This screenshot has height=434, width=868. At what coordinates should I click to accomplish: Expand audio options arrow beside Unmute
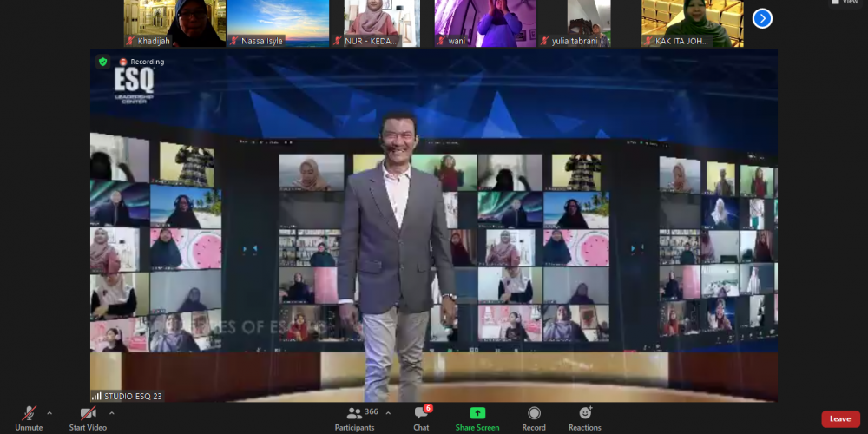tap(49, 413)
